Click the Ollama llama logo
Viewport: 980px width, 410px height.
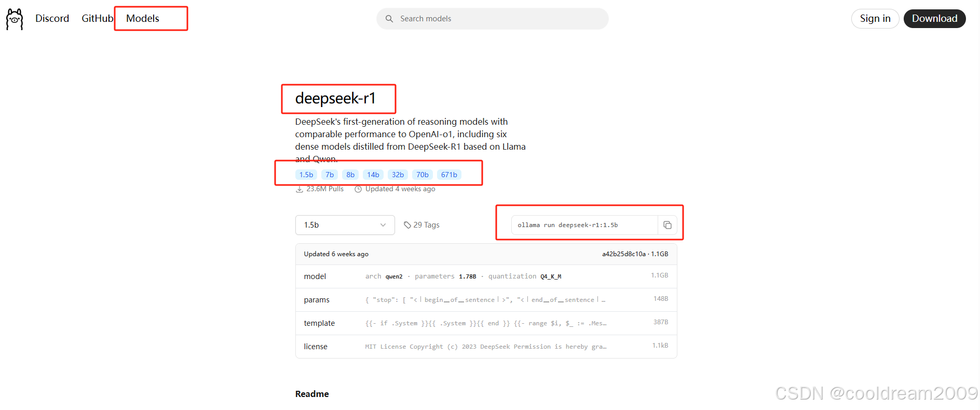point(15,19)
